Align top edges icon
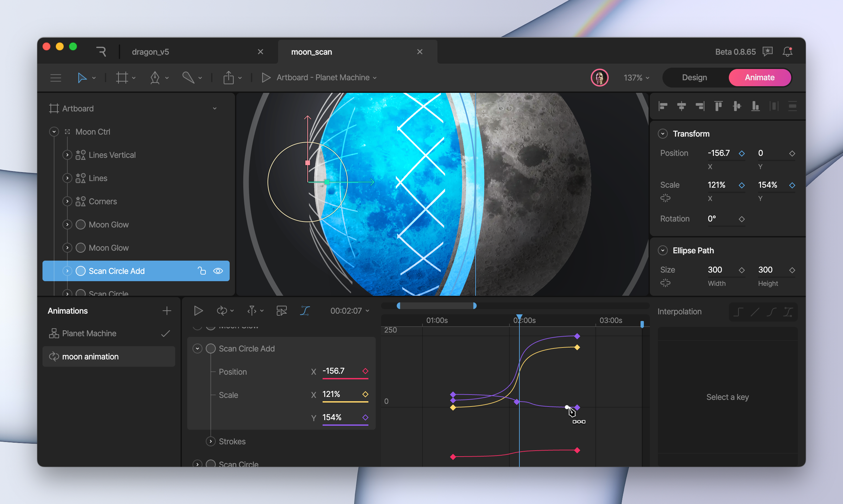Image resolution: width=843 pixels, height=504 pixels. point(718,106)
